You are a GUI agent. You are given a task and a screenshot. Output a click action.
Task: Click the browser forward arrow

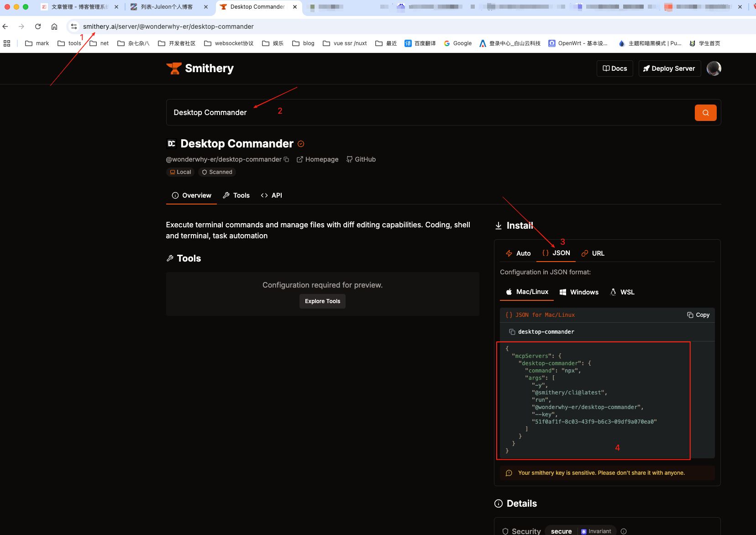click(x=21, y=26)
